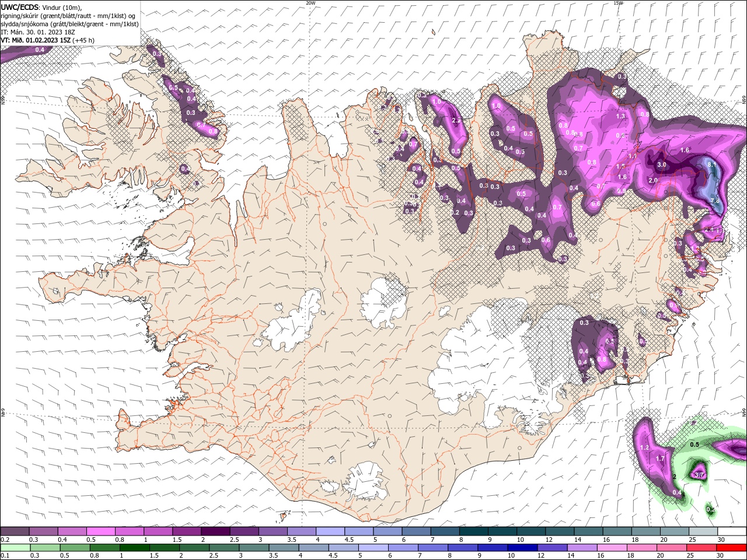Screen dimensions: 747x560
Task: Select the lower scale dark green swatch at 1
Action: tap(134, 548)
